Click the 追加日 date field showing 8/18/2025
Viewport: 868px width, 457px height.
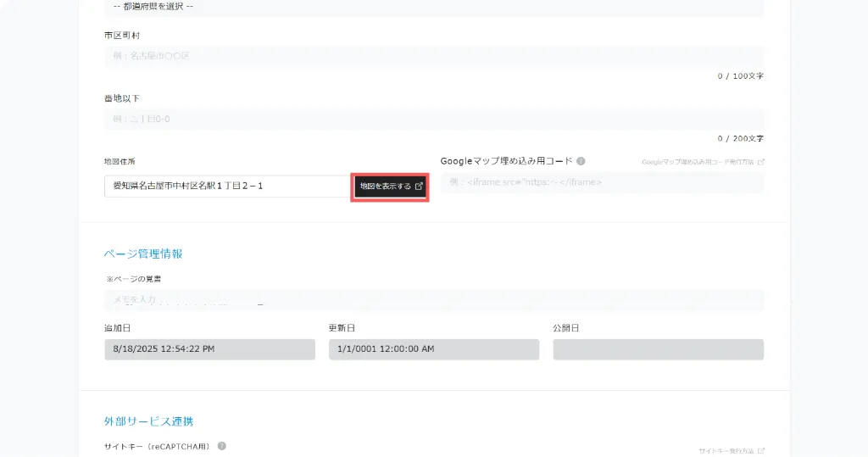point(209,349)
